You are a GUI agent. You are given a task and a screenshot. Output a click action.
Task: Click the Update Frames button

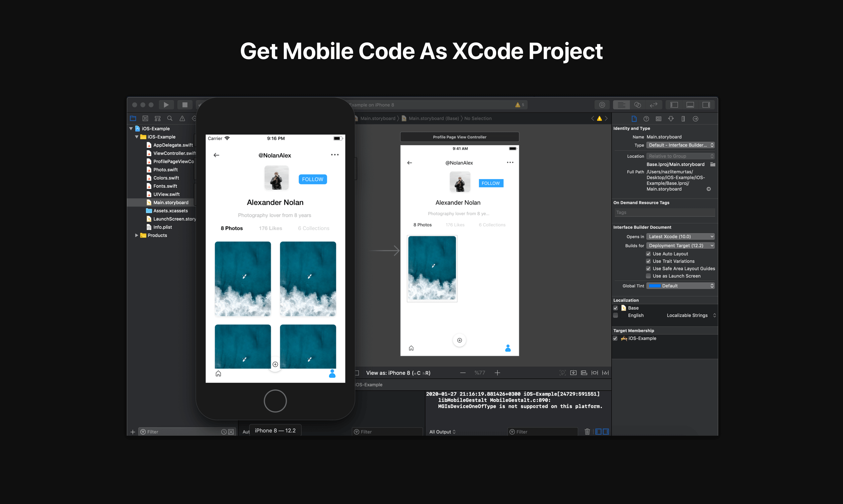[x=563, y=373]
